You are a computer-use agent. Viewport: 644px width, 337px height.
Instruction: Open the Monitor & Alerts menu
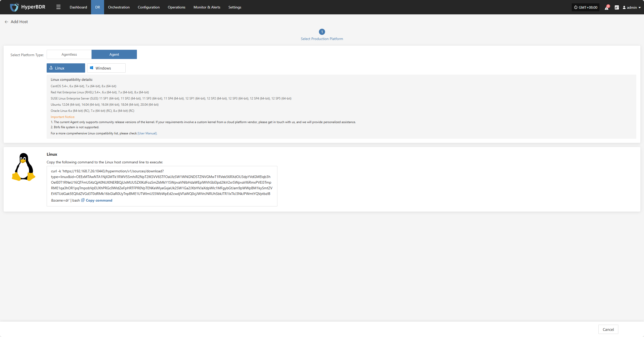click(x=207, y=7)
